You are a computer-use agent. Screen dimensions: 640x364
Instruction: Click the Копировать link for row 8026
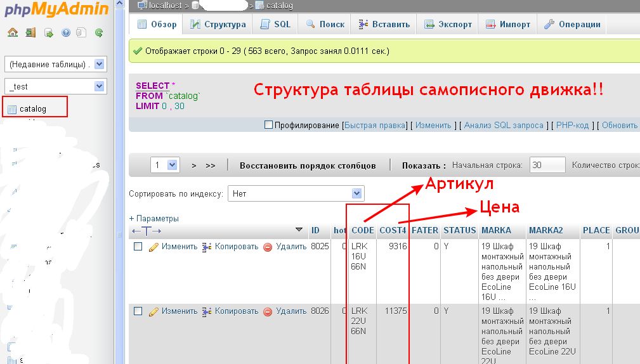pos(237,311)
